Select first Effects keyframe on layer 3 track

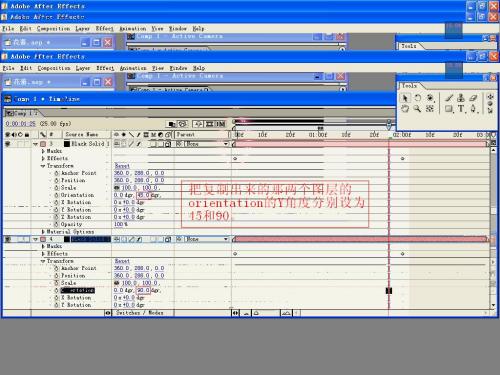tap(235, 159)
